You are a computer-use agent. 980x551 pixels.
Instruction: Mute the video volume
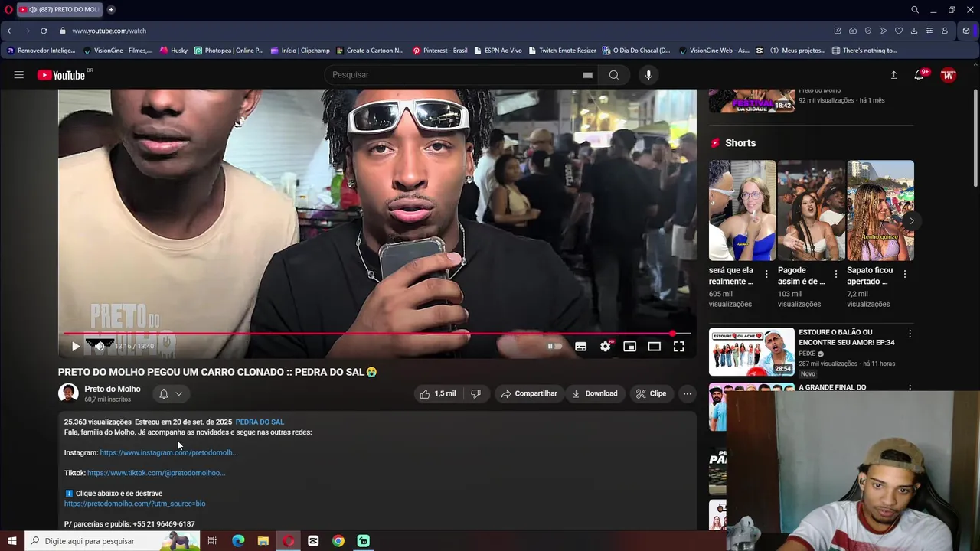pyautogui.click(x=99, y=347)
